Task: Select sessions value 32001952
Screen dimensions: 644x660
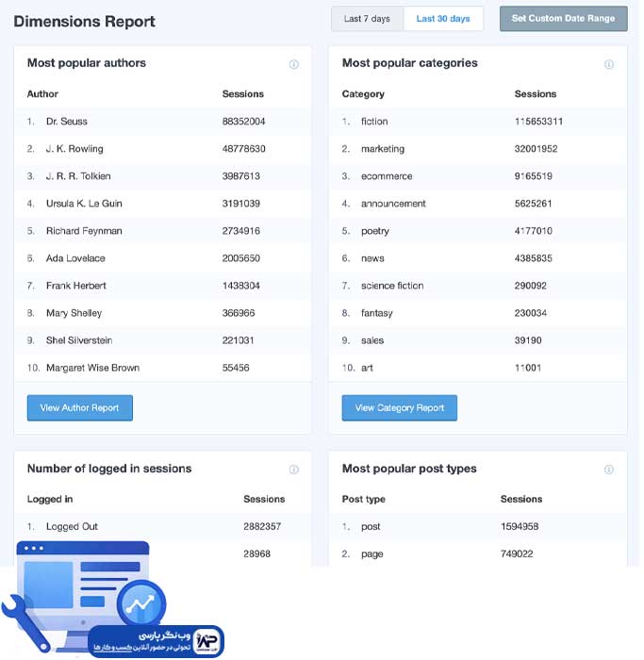Action: (536, 149)
